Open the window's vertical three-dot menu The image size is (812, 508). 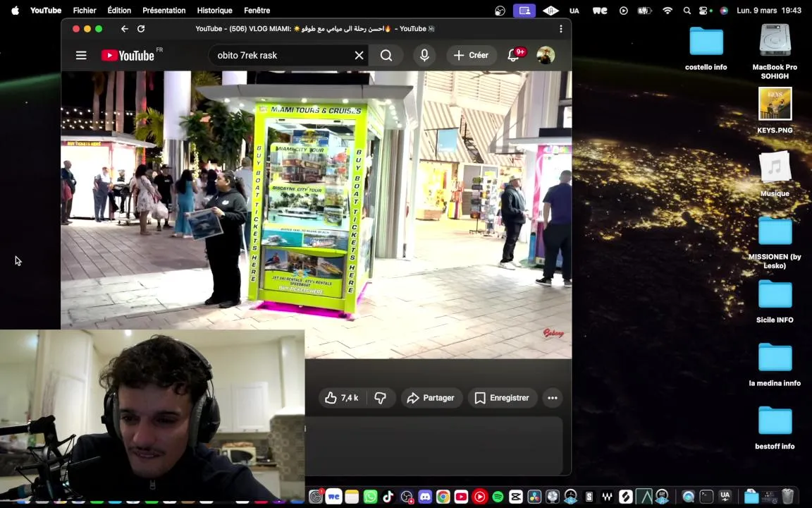click(561, 29)
